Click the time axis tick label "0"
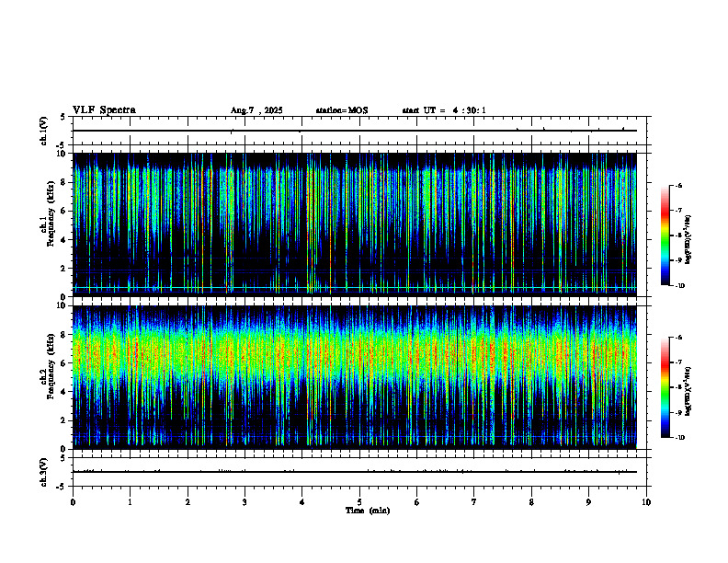 click(73, 502)
